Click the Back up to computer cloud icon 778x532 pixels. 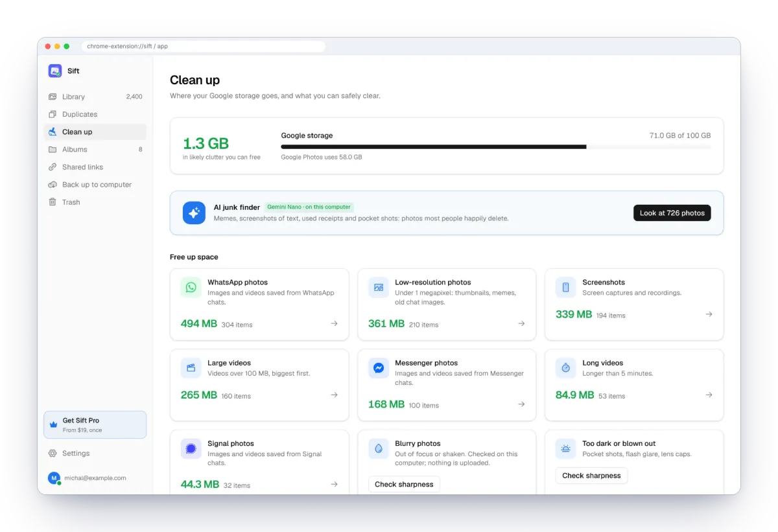[x=53, y=185]
